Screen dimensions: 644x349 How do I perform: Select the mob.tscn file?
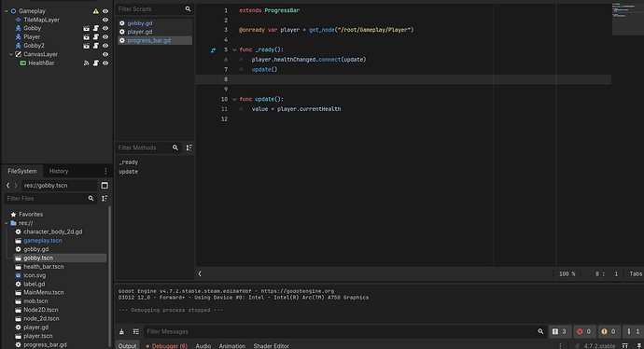pyautogui.click(x=35, y=301)
